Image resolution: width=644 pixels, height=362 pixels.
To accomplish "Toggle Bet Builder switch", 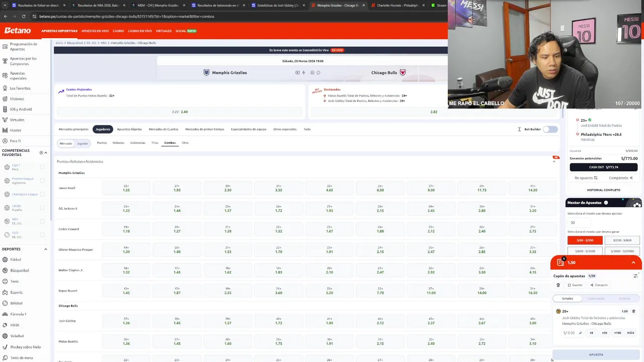I will point(550,129).
